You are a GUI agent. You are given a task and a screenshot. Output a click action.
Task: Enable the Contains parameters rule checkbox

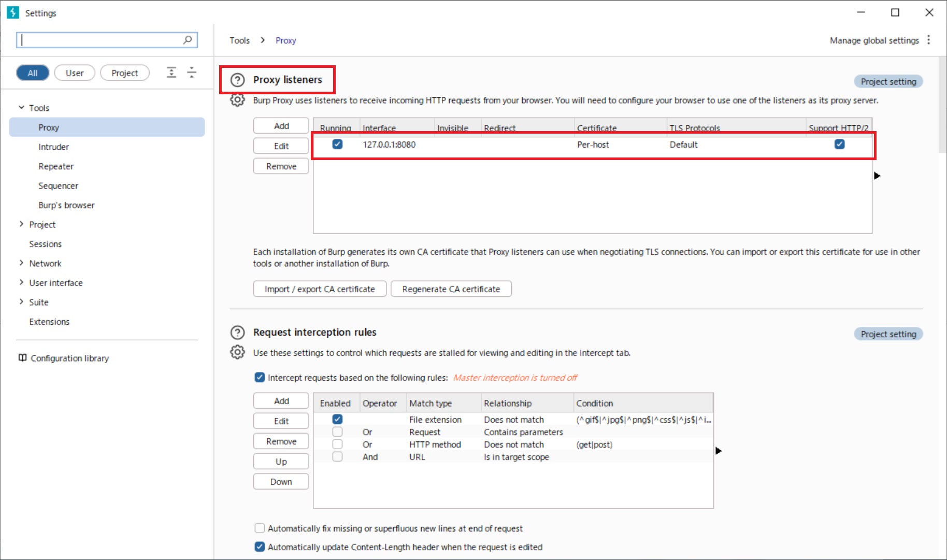(x=337, y=432)
